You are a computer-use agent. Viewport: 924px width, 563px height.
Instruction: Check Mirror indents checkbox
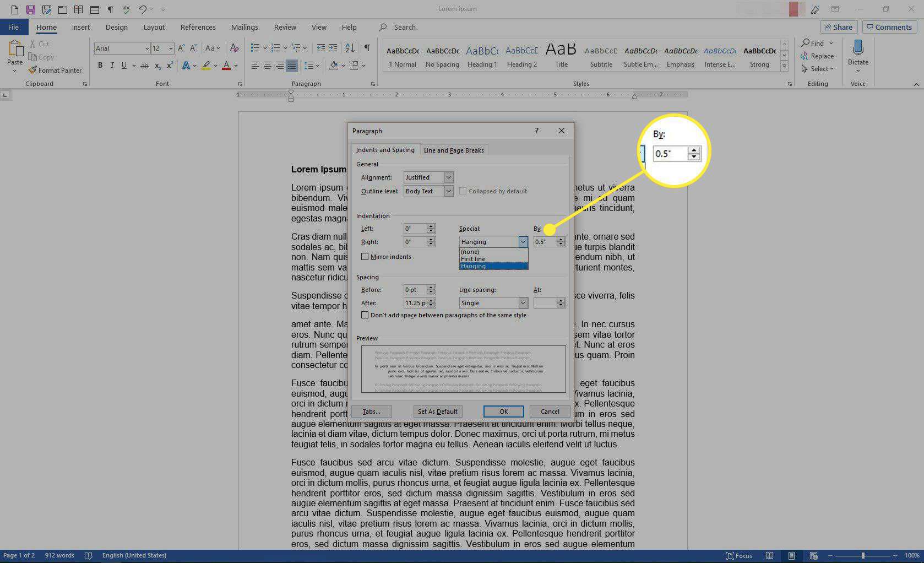click(x=365, y=257)
